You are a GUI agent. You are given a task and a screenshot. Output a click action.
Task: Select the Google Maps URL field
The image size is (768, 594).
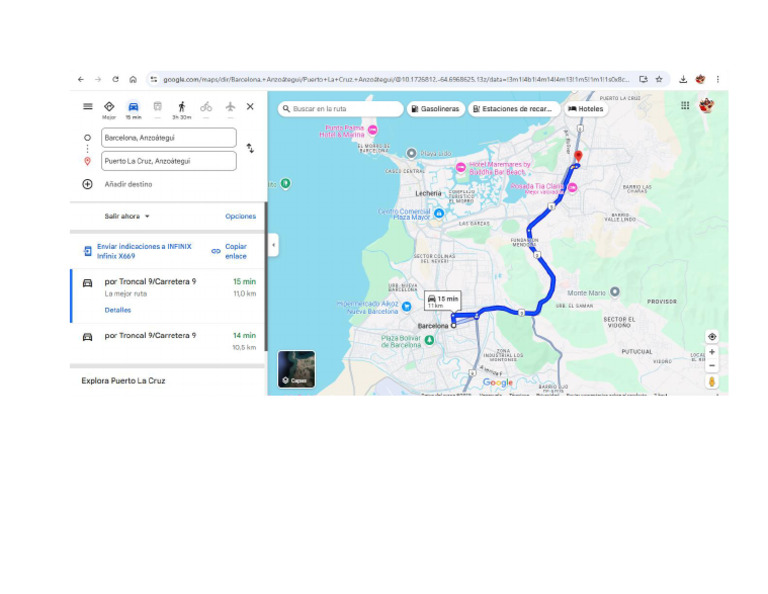[x=396, y=79]
